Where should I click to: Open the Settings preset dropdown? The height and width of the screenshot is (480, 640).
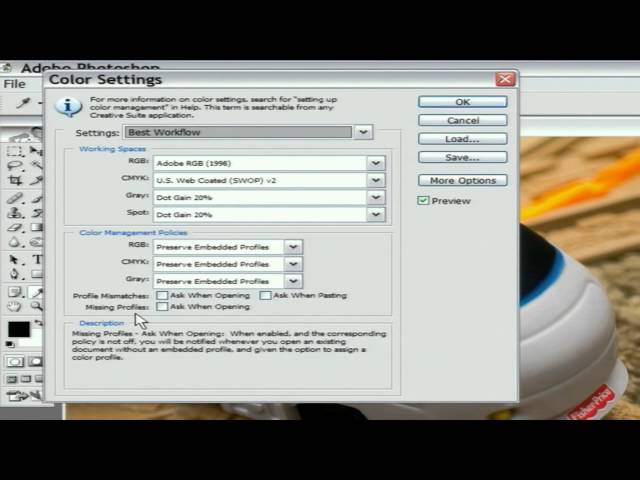pos(363,132)
